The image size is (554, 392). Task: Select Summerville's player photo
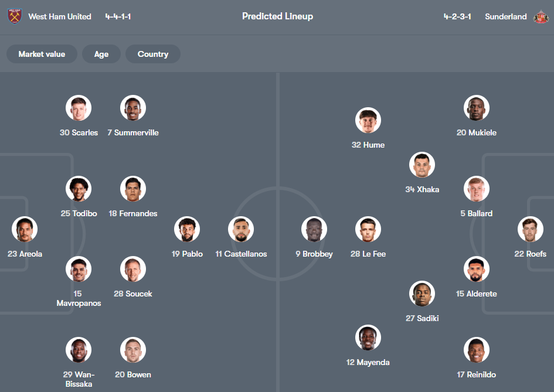coord(132,108)
